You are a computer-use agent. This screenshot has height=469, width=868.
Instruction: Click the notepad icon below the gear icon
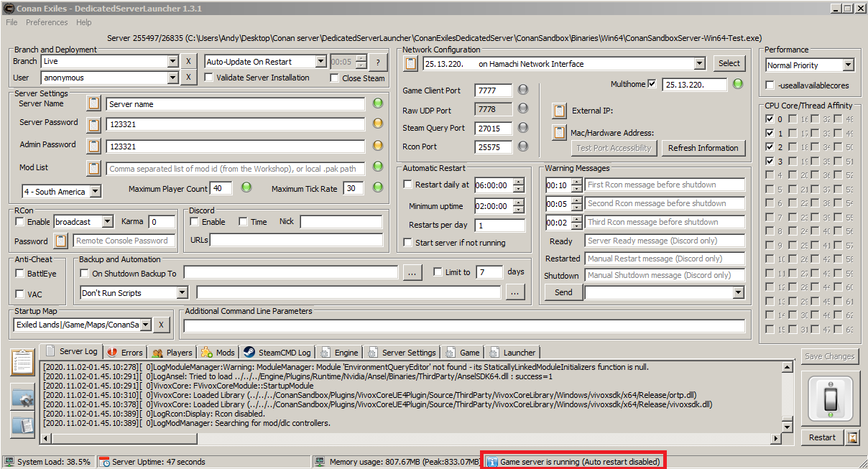coord(23,424)
